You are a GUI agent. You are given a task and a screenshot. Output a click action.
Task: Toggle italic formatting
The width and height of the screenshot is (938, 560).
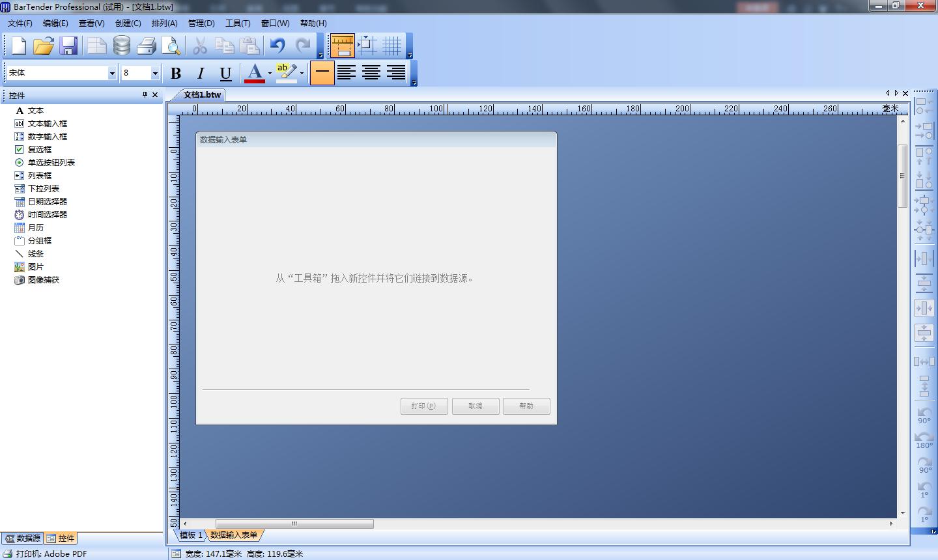click(x=201, y=73)
